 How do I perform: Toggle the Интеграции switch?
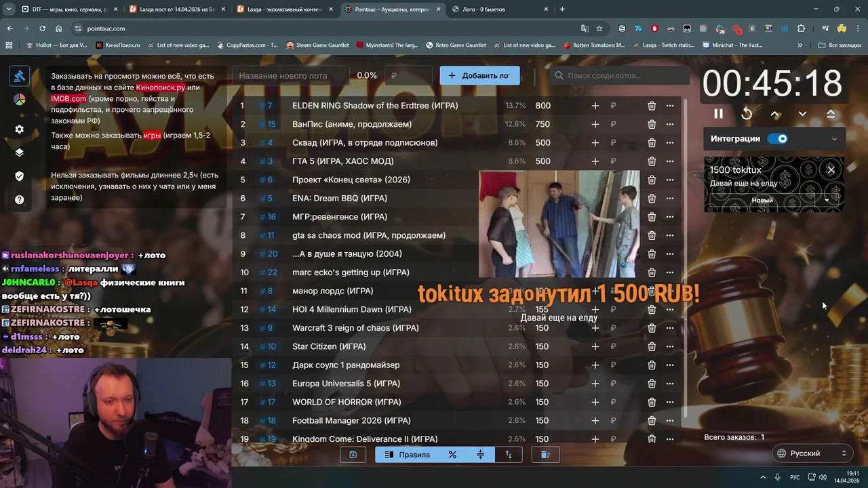[777, 139]
